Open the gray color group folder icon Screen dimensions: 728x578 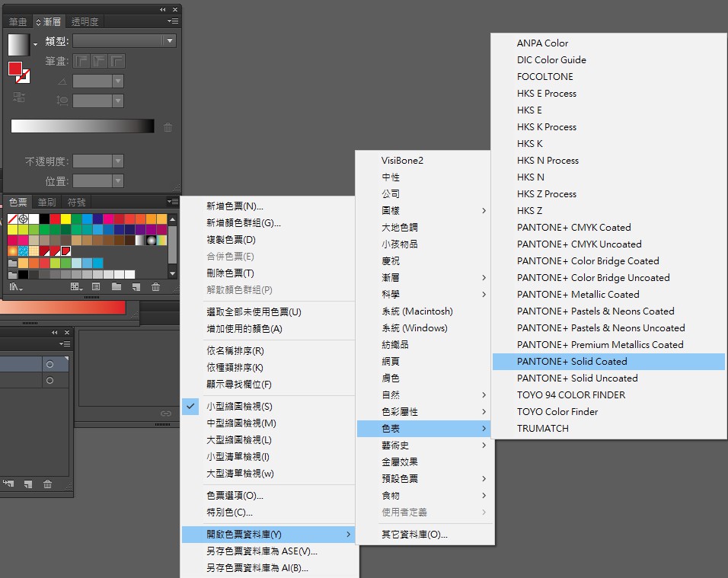[12, 274]
